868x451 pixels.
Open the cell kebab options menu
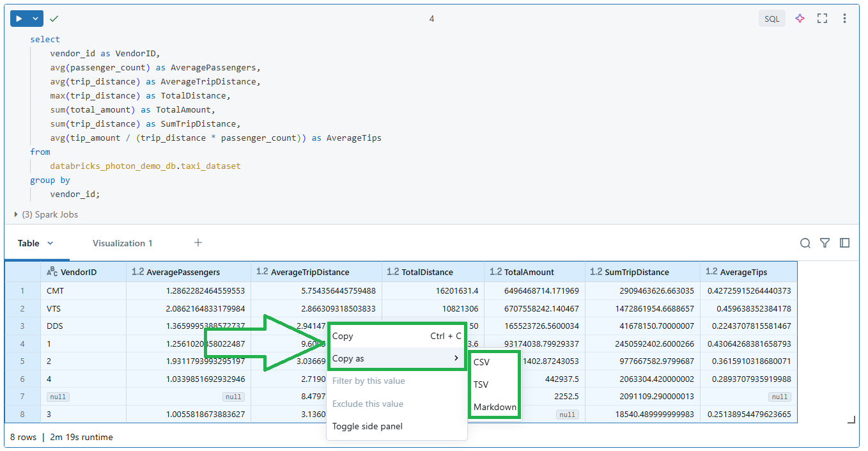(x=845, y=18)
